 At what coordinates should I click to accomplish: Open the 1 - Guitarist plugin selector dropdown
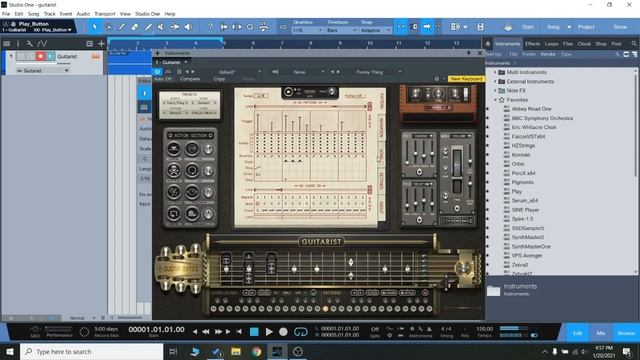[171, 62]
